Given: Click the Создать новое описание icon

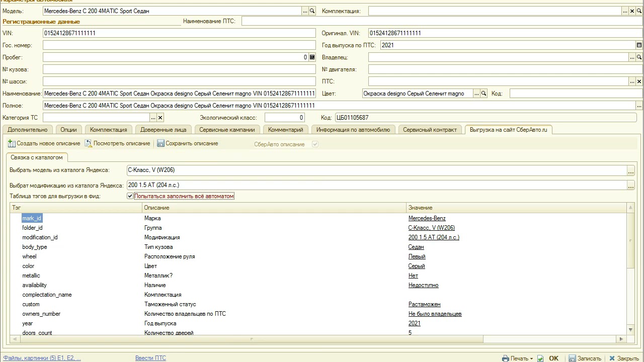Looking at the screenshot, I should [x=12, y=144].
